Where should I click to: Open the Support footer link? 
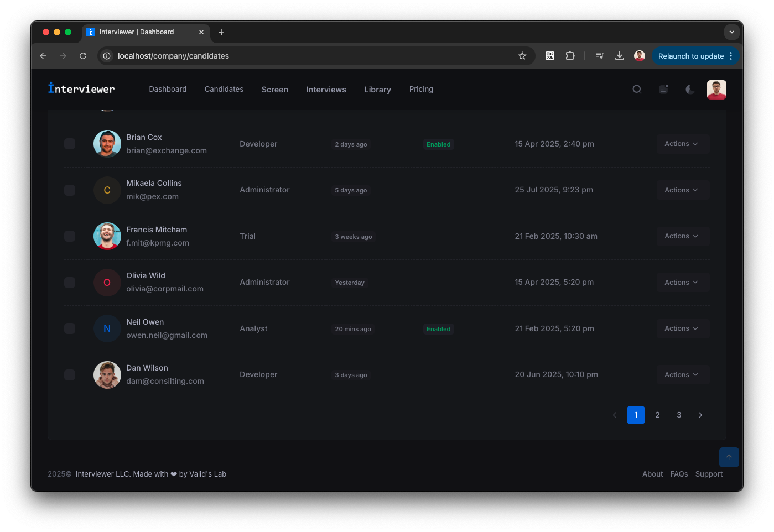709,474
